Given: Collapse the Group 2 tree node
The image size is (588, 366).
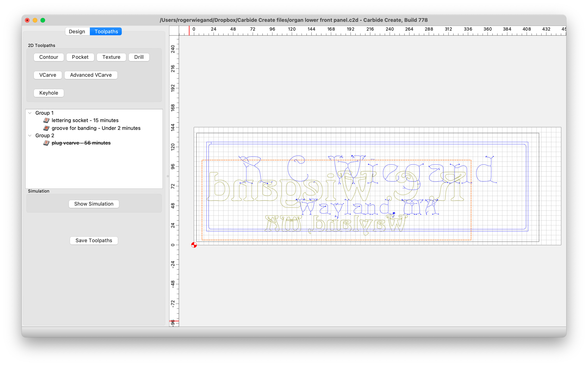Looking at the screenshot, I should coord(30,135).
